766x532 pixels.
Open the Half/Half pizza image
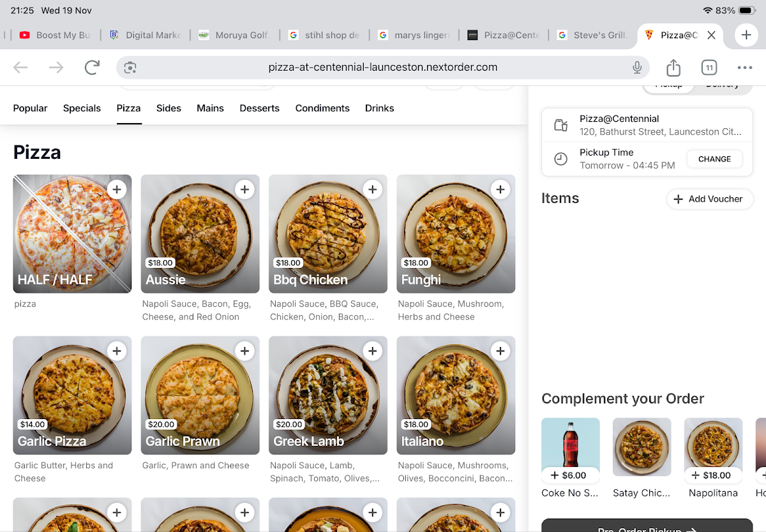tap(72, 234)
